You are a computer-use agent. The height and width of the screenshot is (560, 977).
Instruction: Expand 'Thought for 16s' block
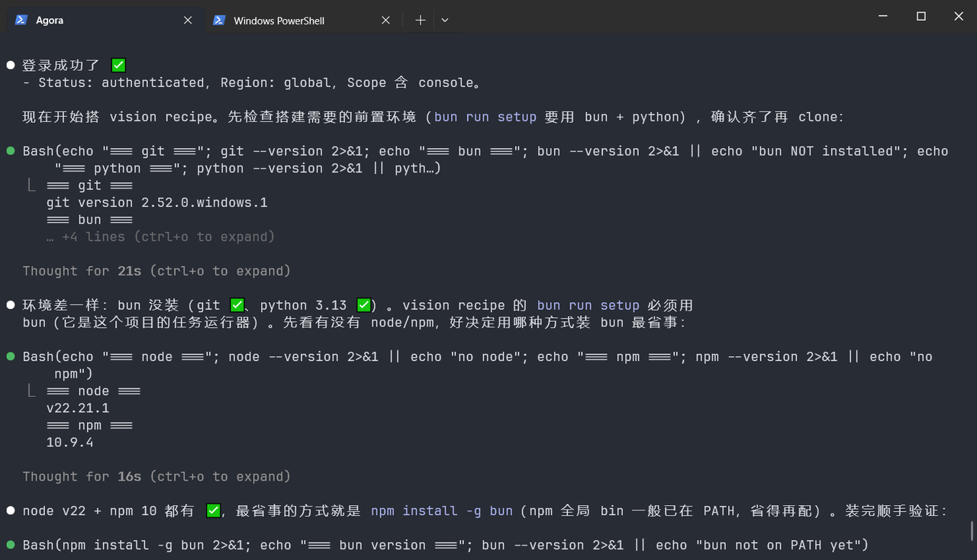tap(156, 476)
